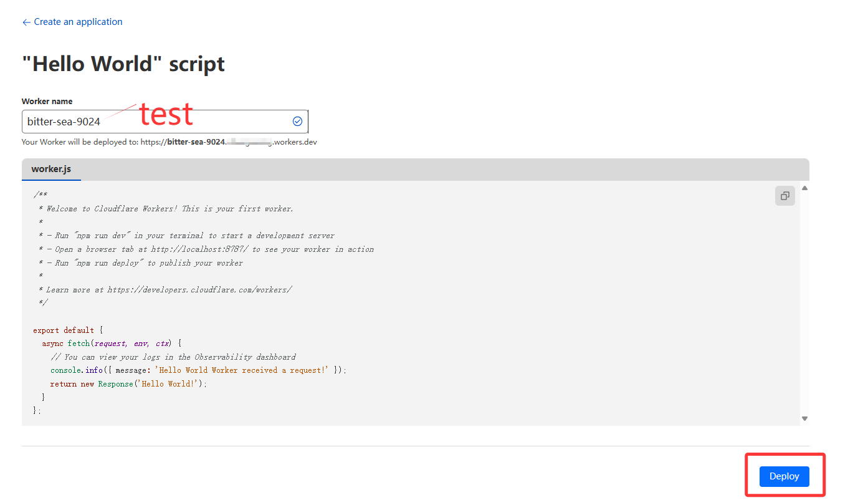Click the 'npm run deploy' comment line
The width and height of the screenshot is (868, 500).
pyautogui.click(x=140, y=263)
